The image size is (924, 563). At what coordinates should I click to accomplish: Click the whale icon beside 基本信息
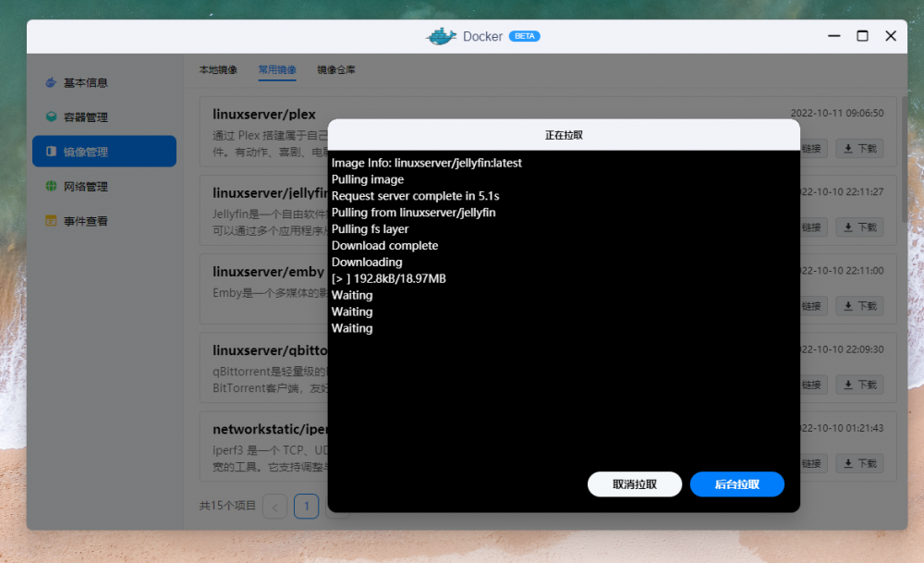(51, 82)
